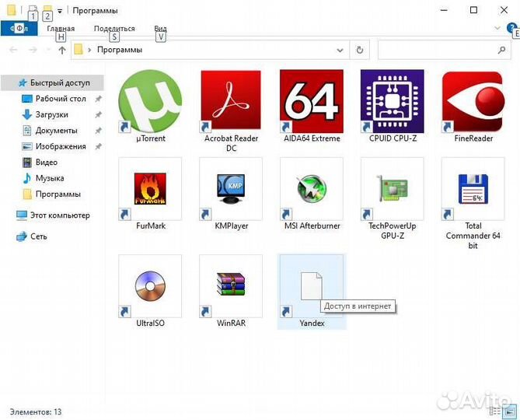The height and width of the screenshot is (420, 520).
Task: Select the Acrobat Reader DC icon
Action: pyautogui.click(x=231, y=102)
